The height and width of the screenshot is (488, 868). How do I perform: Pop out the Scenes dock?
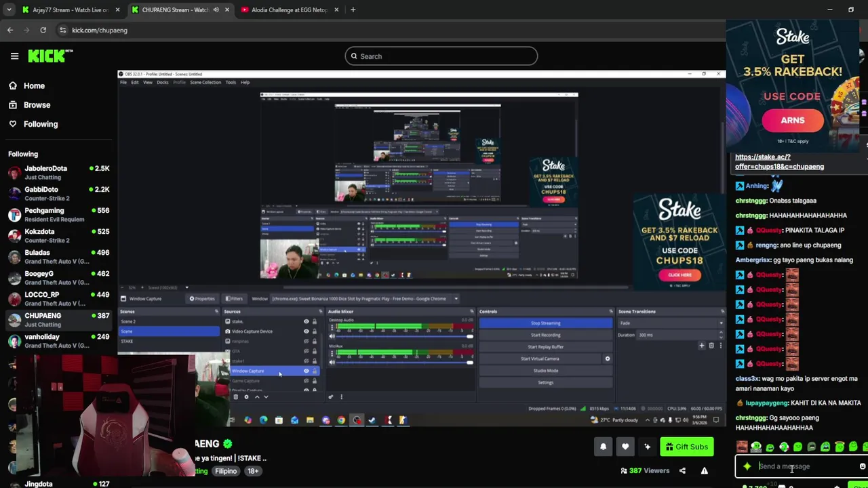[x=216, y=312]
